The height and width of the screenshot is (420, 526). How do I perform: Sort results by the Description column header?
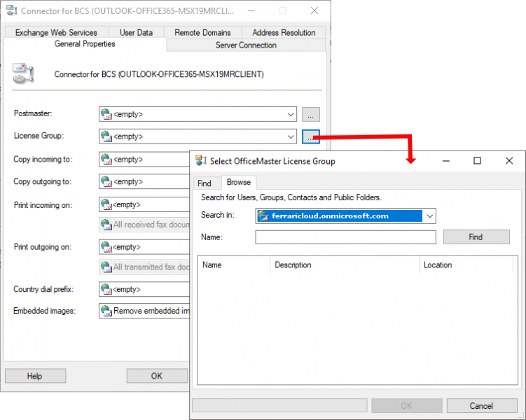pos(345,265)
